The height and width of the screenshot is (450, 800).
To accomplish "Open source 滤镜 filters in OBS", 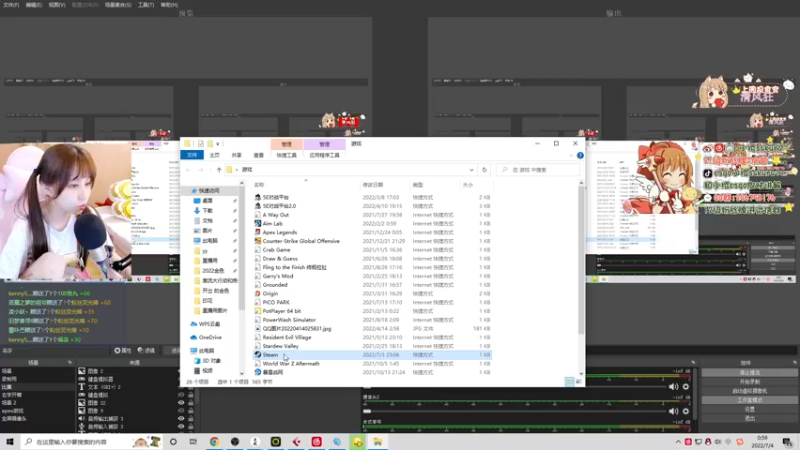I will click(x=146, y=351).
